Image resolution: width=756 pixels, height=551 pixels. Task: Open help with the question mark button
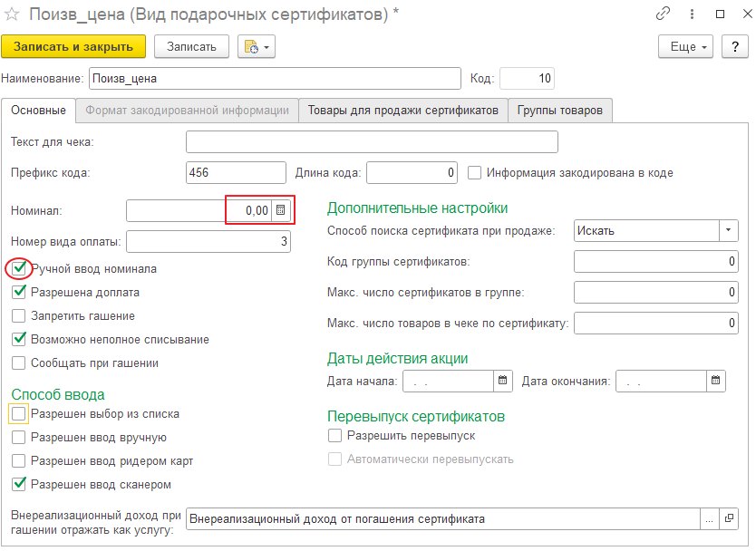(735, 47)
